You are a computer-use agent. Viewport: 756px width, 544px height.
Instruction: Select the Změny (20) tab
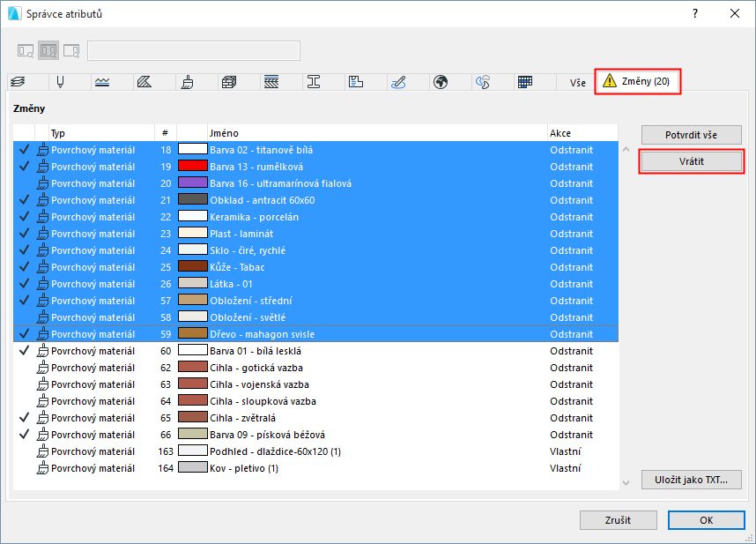pos(637,81)
